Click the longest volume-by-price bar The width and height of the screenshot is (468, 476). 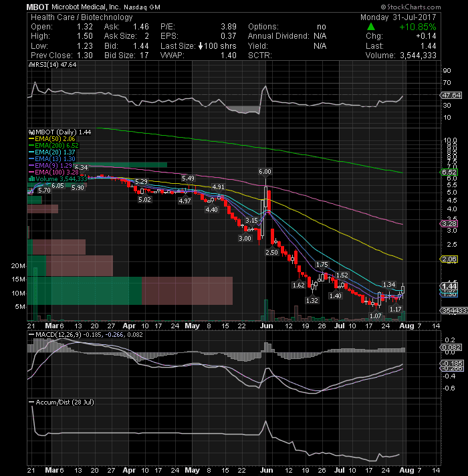click(130, 291)
